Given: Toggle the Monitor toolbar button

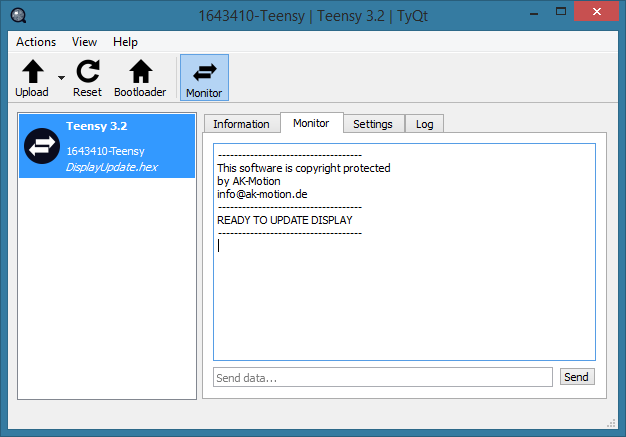Looking at the screenshot, I should (204, 78).
